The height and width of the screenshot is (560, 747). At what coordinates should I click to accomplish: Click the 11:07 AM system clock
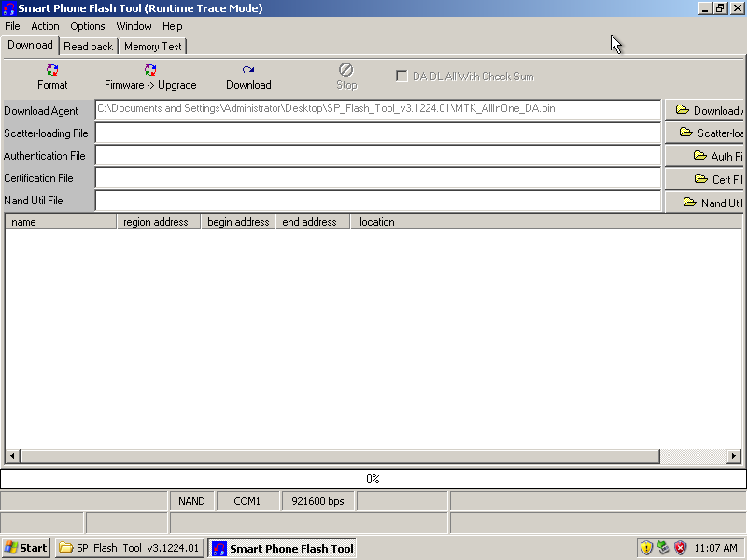pyautogui.click(x=715, y=548)
